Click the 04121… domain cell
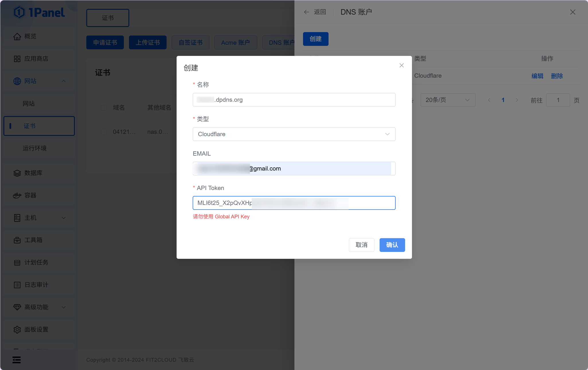Viewport: 588px width, 370px height. 124,132
